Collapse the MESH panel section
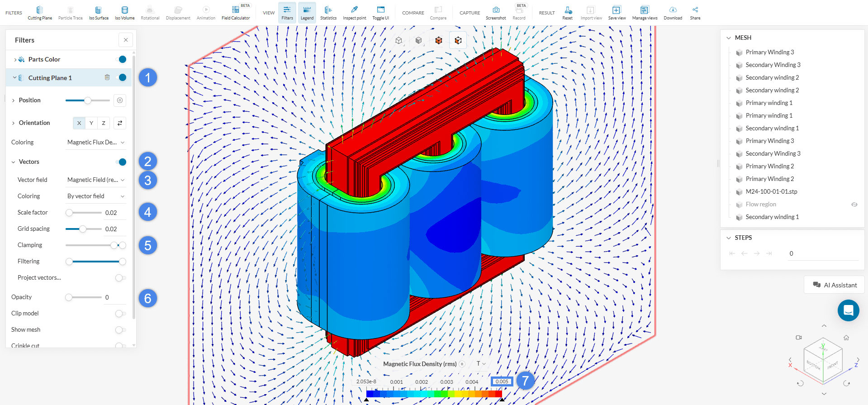This screenshot has width=868, height=405. pos(728,38)
